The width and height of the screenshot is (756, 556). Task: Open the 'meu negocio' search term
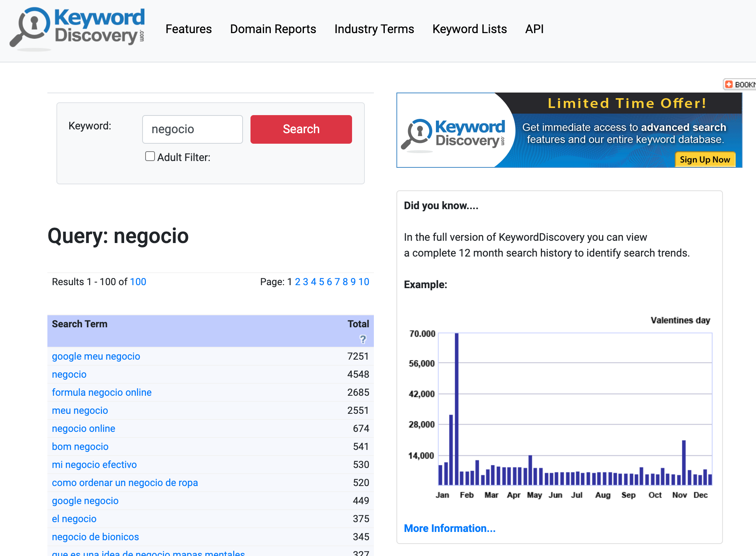[80, 410]
